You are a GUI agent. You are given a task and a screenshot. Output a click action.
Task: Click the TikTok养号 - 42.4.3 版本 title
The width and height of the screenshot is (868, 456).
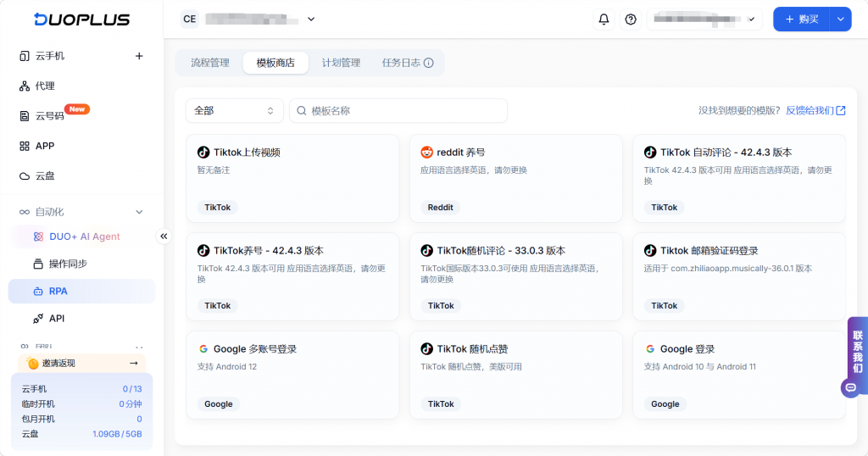(x=269, y=251)
